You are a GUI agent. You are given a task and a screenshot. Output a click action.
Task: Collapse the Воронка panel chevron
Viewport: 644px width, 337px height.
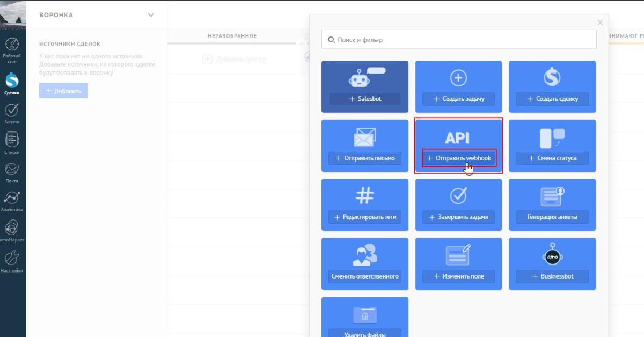[x=151, y=14]
